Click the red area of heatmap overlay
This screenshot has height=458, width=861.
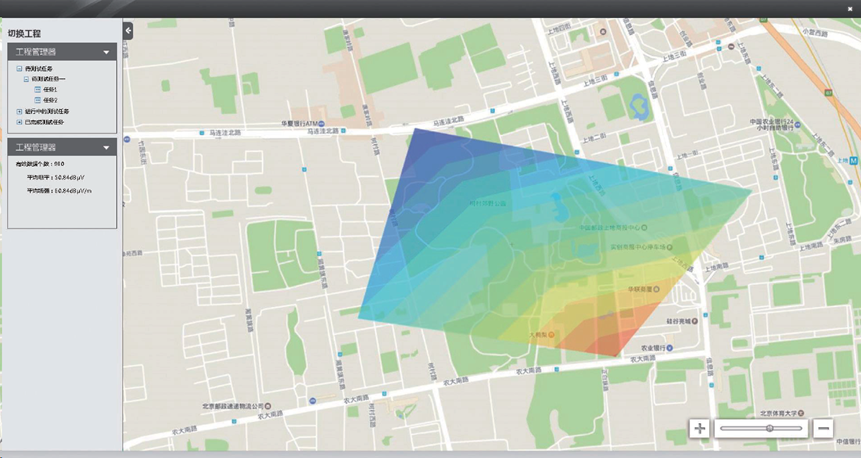point(608,342)
